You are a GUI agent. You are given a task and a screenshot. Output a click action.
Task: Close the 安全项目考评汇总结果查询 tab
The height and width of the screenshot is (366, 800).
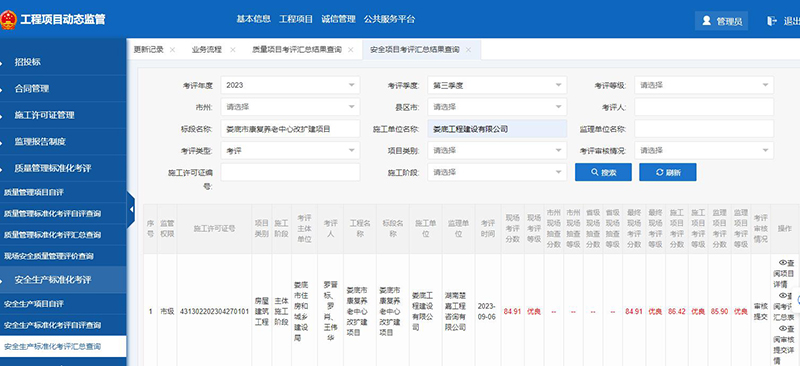coord(468,50)
